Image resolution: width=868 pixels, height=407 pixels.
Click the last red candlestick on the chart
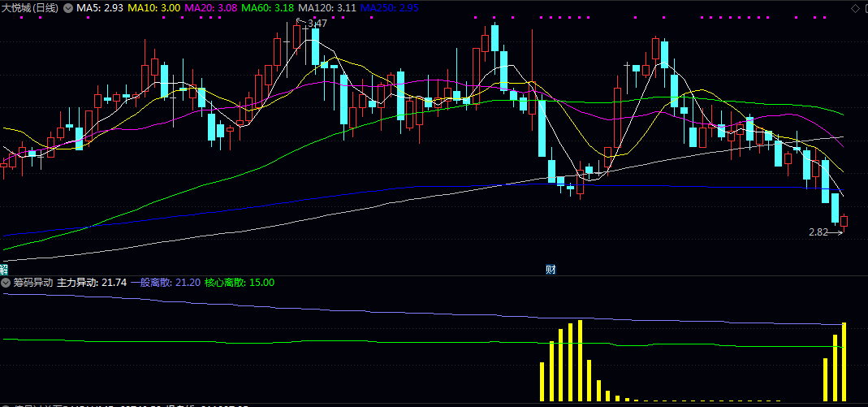(844, 221)
